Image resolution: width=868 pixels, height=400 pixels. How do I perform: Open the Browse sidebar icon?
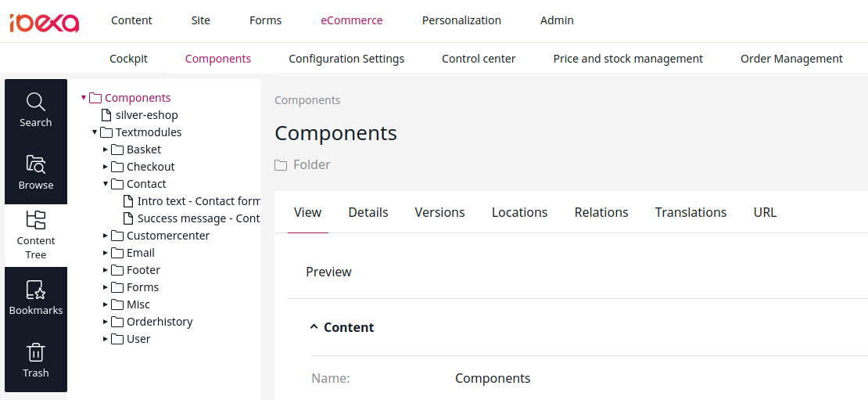point(35,164)
